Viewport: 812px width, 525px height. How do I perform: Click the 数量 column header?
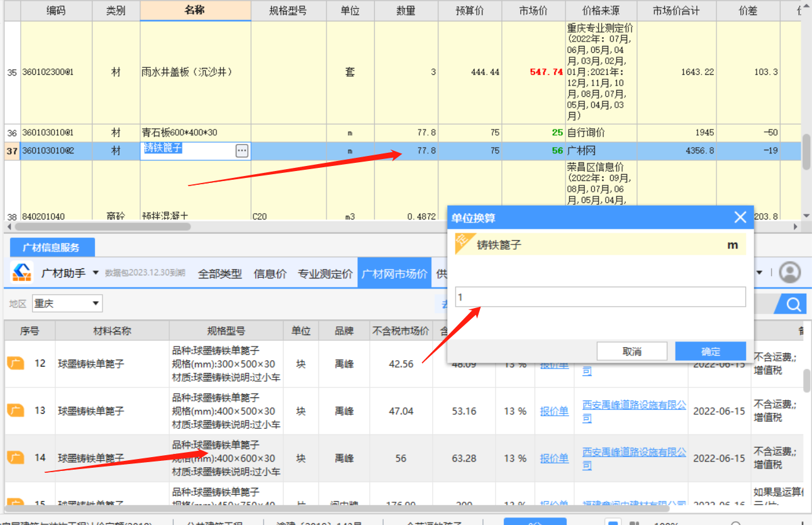coord(406,11)
